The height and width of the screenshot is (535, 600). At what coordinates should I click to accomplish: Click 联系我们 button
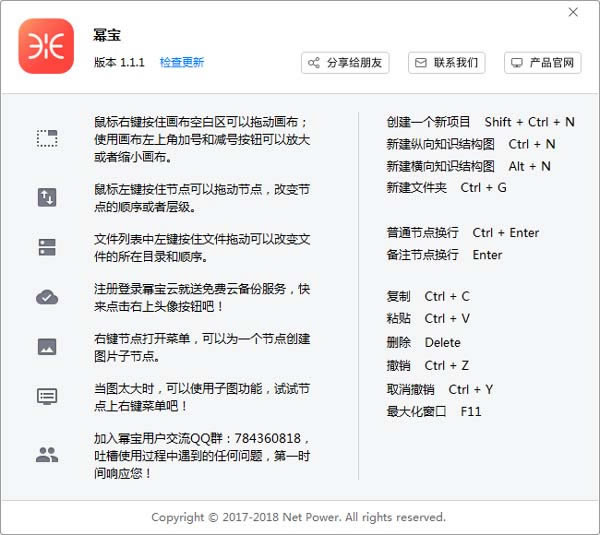click(x=447, y=63)
